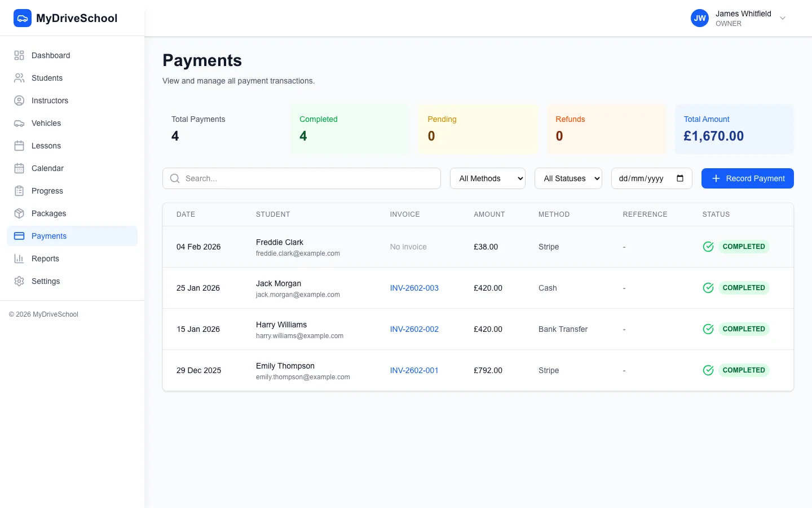Click inside the Search input field
Image resolution: width=812 pixels, height=508 pixels.
(x=302, y=178)
